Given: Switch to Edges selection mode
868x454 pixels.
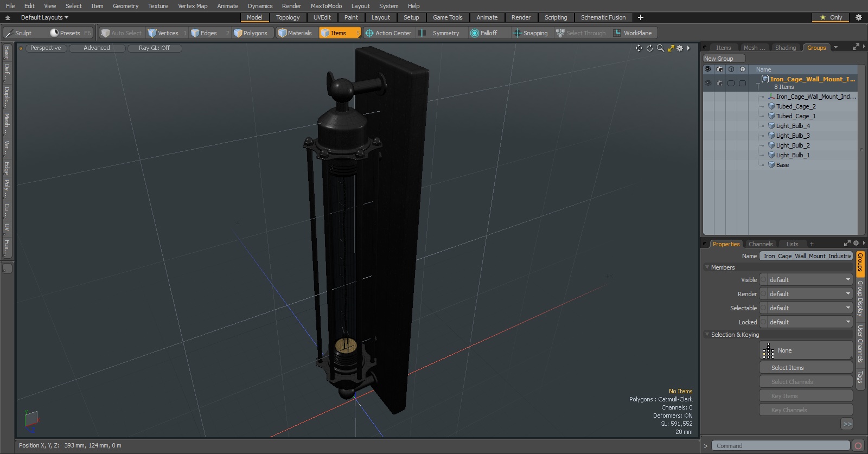Looking at the screenshot, I should point(208,33).
